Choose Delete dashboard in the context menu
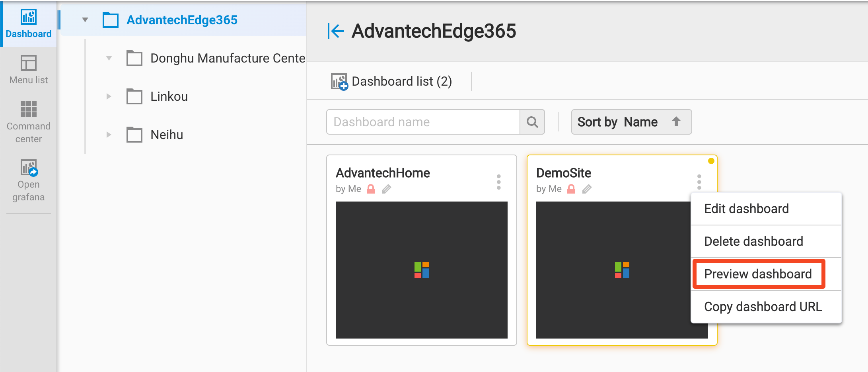Screen dimensions: 868x372 point(753,241)
